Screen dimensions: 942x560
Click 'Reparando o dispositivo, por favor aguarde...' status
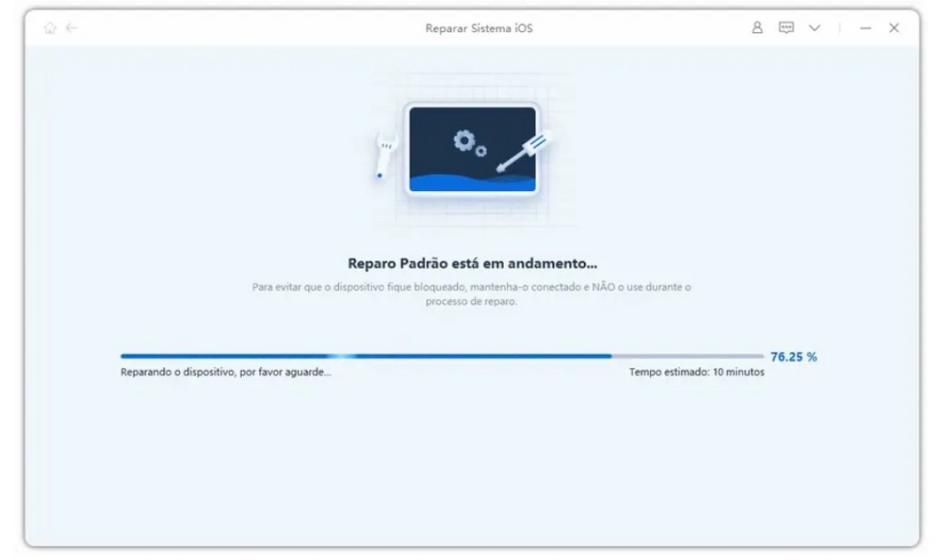click(226, 372)
